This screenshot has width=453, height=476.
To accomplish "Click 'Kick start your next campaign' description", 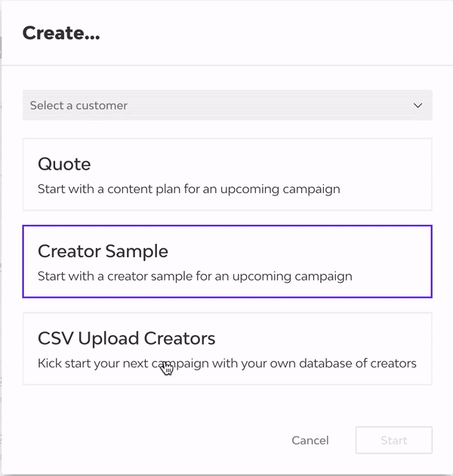I will (x=226, y=364).
